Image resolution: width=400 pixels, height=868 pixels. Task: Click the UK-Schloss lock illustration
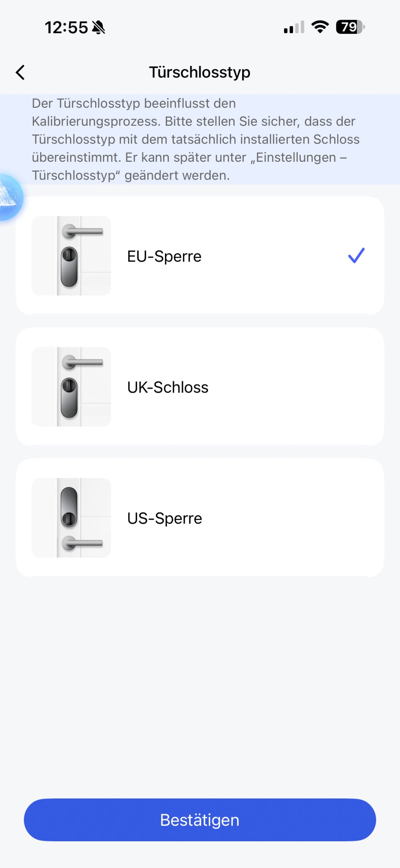coord(71,387)
